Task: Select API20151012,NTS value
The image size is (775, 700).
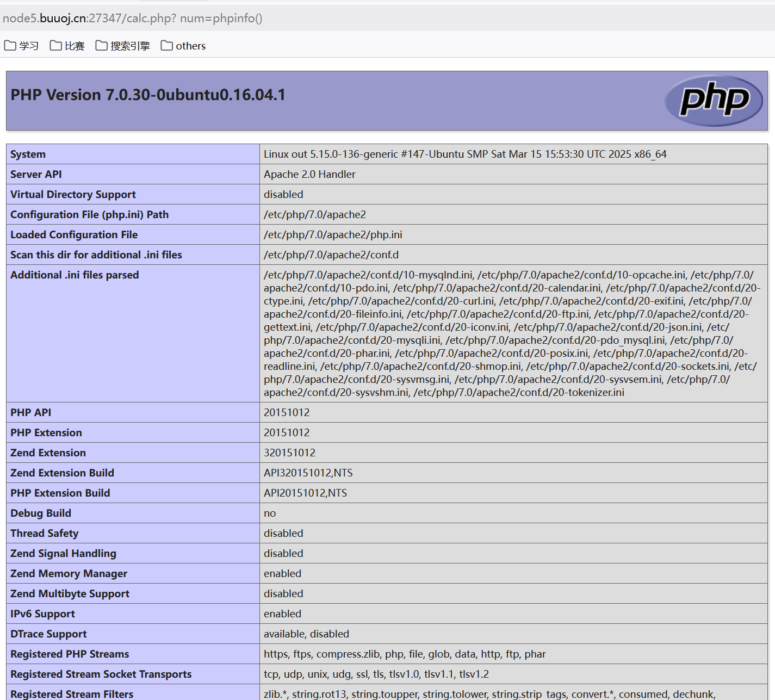Action: coord(305,493)
